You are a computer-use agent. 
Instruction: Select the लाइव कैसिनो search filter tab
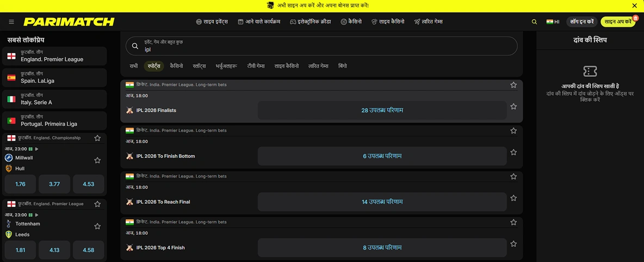[x=287, y=66]
